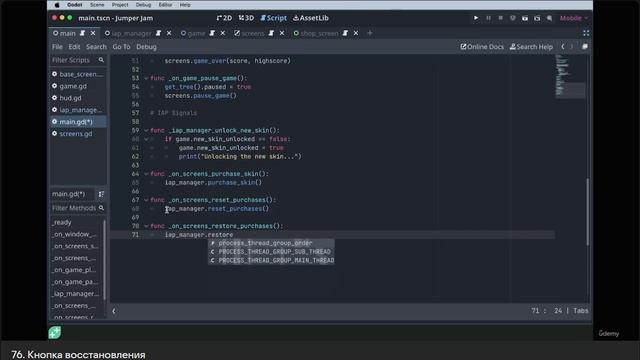Collapse _on_screens_purchase_skin function fold arrow
640x360 pixels.
146,174
